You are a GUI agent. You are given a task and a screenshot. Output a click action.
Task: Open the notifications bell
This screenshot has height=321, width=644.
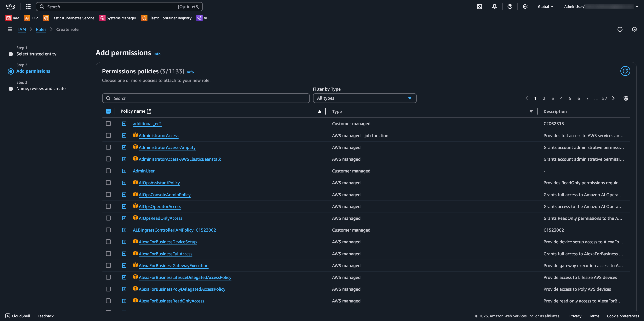tap(494, 7)
